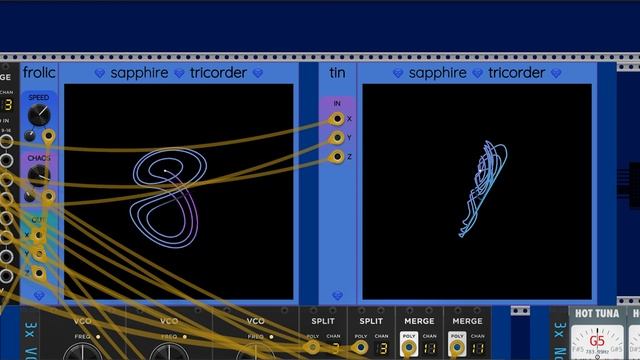Click the right Tricorder display with slanted trace

pos(477,192)
